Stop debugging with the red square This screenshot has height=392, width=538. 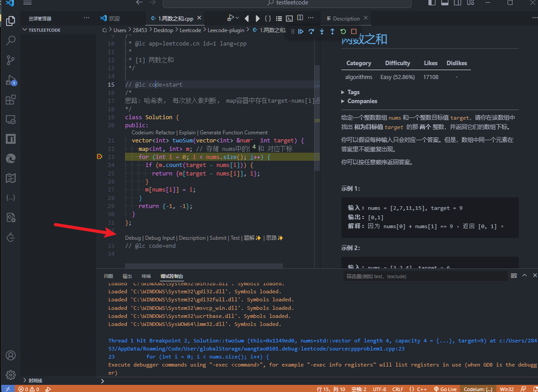coord(354,32)
